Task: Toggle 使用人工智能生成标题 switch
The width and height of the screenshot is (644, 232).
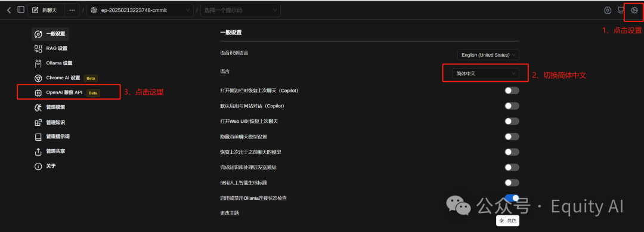Action: click(512, 182)
